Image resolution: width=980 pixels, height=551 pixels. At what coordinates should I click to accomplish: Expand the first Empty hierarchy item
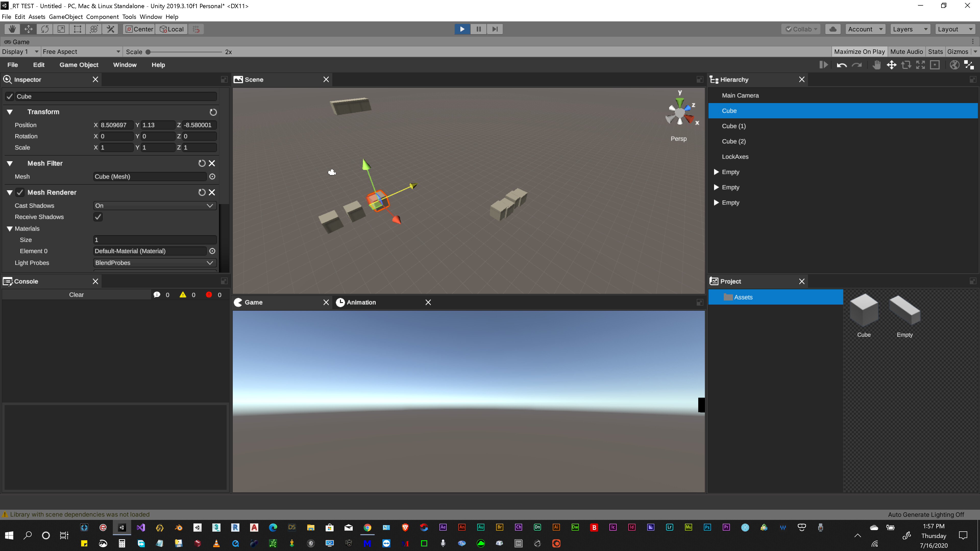point(716,172)
